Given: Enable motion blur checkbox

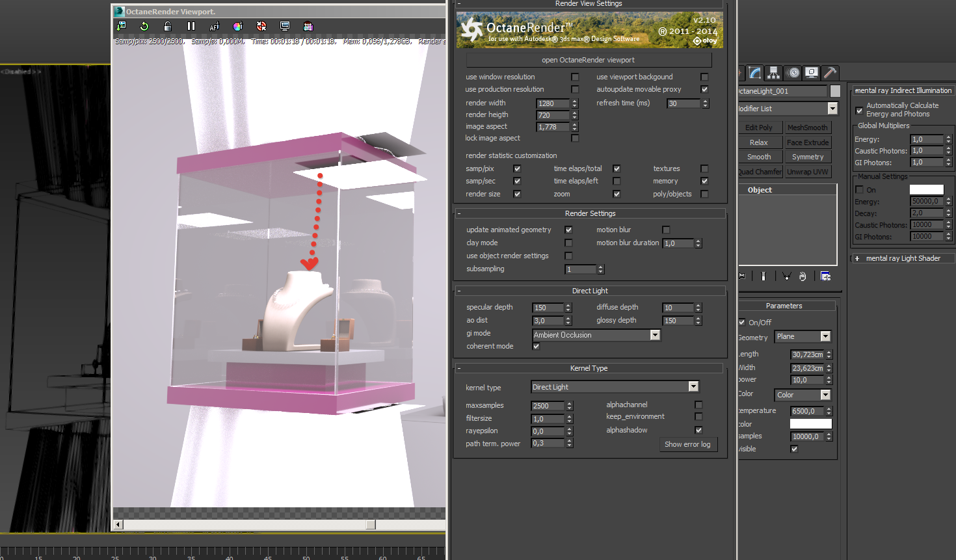Looking at the screenshot, I should tap(666, 230).
